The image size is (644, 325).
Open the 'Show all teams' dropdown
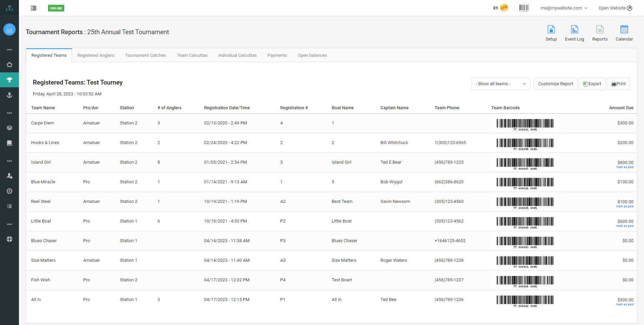501,84
